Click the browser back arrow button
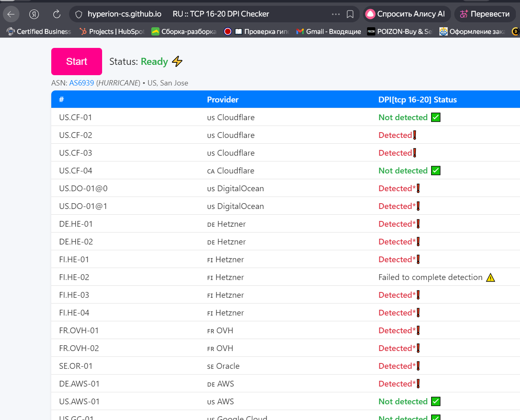This screenshot has height=420, width=520. 11,14
